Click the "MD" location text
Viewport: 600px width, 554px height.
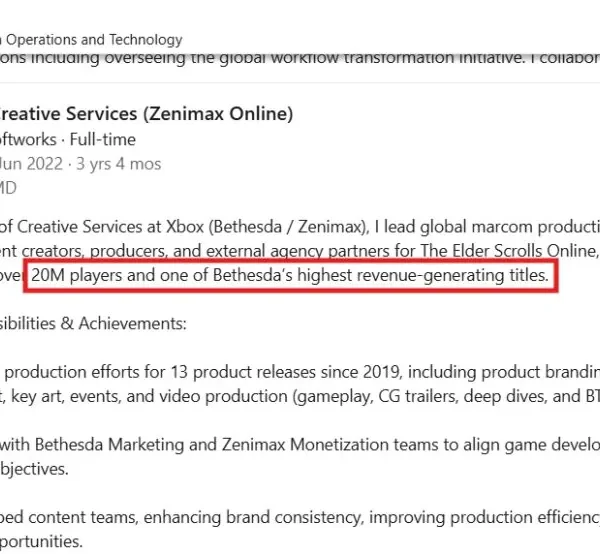coord(8,188)
